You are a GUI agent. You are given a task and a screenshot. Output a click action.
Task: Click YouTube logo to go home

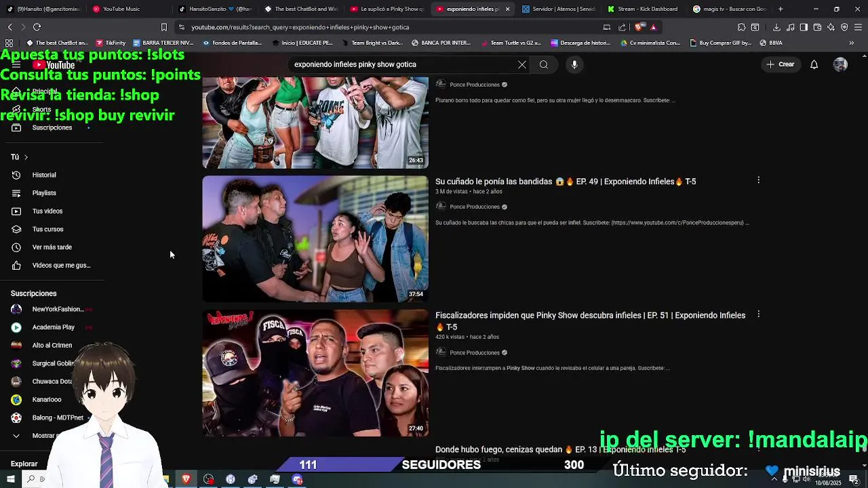coord(54,65)
